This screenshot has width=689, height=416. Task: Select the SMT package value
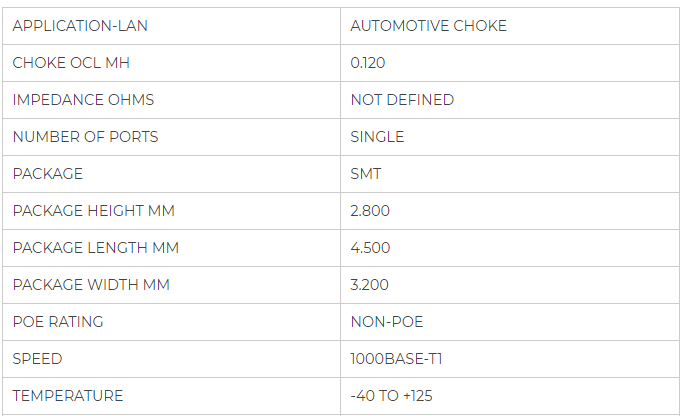(365, 174)
